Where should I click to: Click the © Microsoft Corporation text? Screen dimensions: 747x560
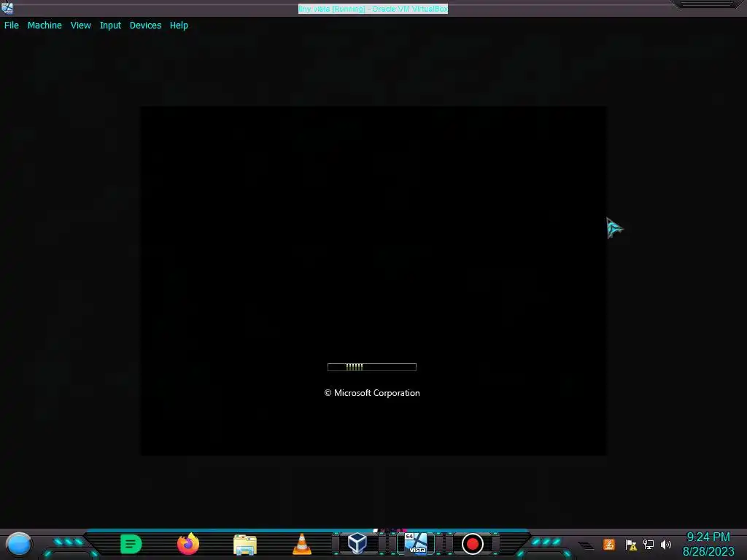371,393
